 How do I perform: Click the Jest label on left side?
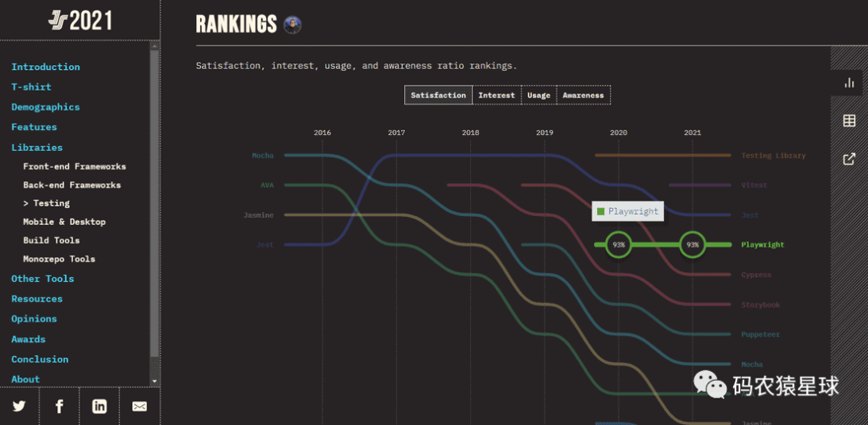265,244
